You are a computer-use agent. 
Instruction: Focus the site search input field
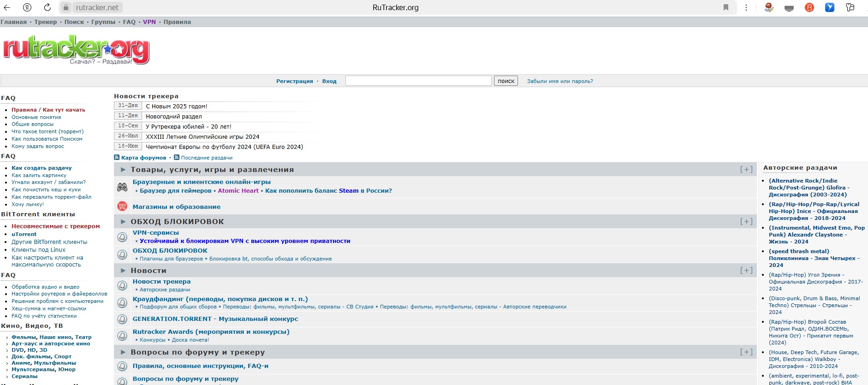click(418, 81)
